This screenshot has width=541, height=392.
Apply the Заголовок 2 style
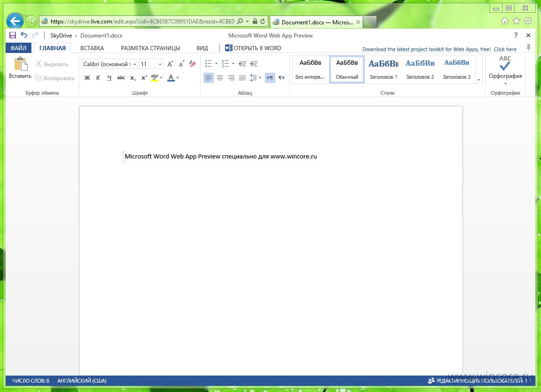pos(420,69)
